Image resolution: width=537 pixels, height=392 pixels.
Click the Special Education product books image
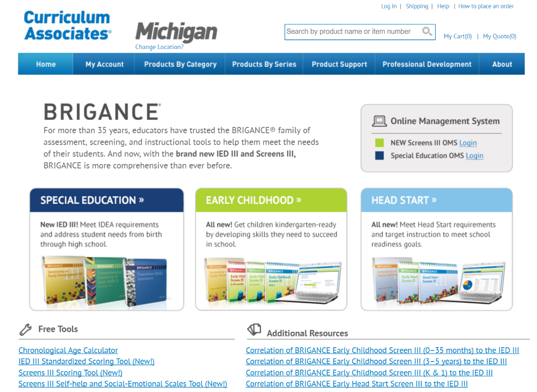(105, 281)
